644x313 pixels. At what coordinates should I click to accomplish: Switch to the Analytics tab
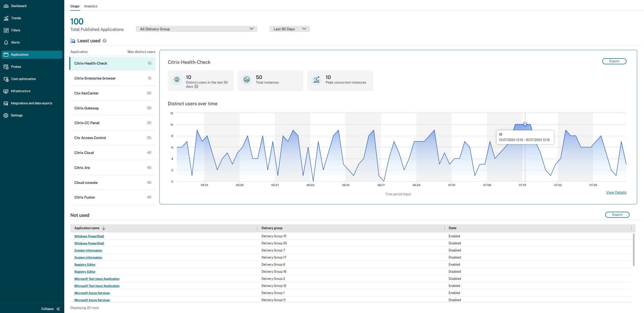click(91, 6)
